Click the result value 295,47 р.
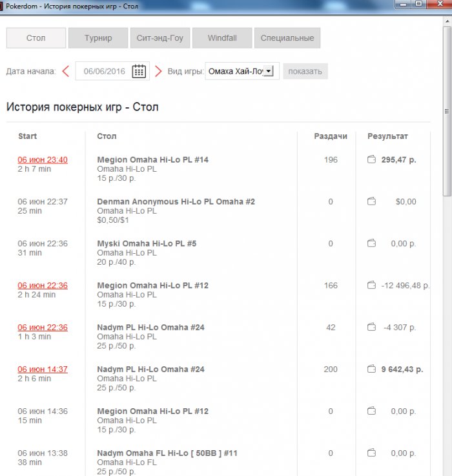Viewport: 452px width, 476px height. (398, 160)
